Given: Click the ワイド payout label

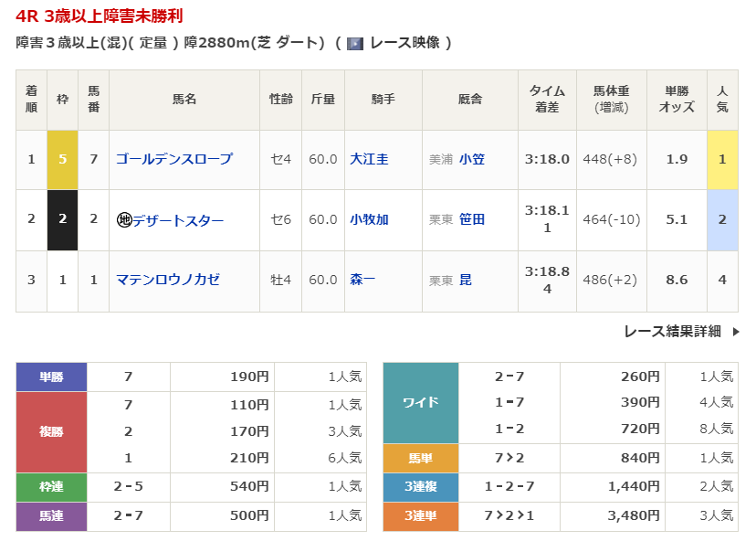Looking at the screenshot, I should pyautogui.click(x=420, y=402).
